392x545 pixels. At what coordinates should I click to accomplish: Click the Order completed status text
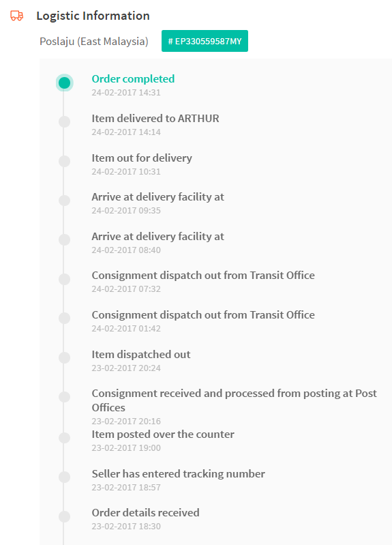(x=133, y=79)
